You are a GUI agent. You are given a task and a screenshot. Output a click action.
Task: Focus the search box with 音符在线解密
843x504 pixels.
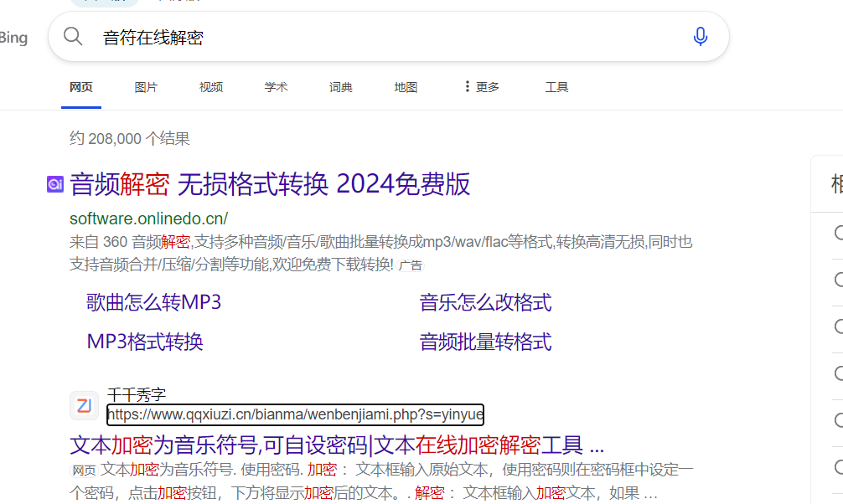pyautogui.click(x=389, y=37)
